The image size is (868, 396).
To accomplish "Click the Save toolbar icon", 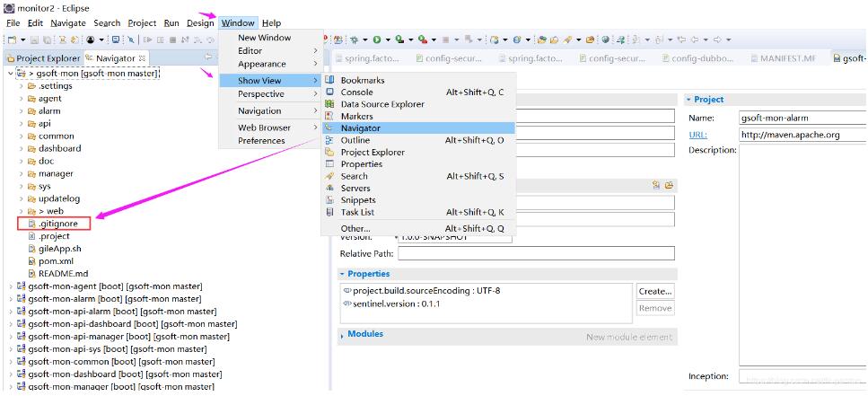I will click(34, 40).
